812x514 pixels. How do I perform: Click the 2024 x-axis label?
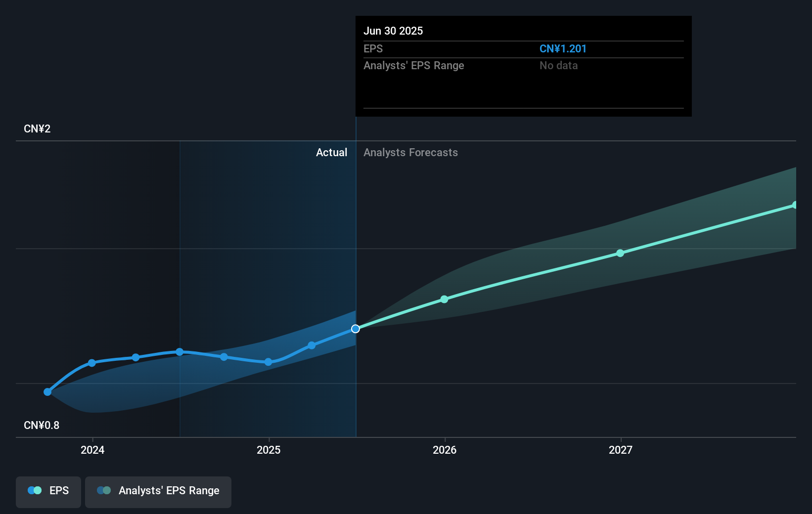click(x=92, y=450)
